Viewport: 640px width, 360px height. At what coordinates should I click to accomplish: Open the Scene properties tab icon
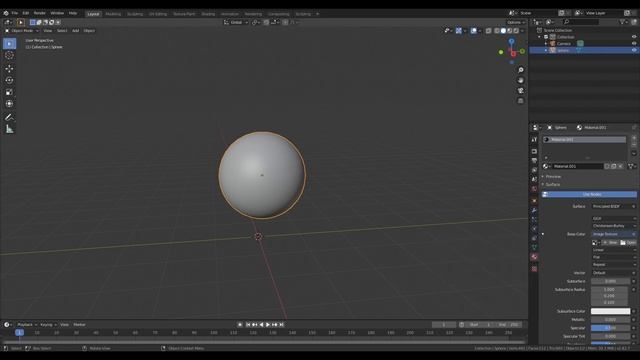click(534, 180)
